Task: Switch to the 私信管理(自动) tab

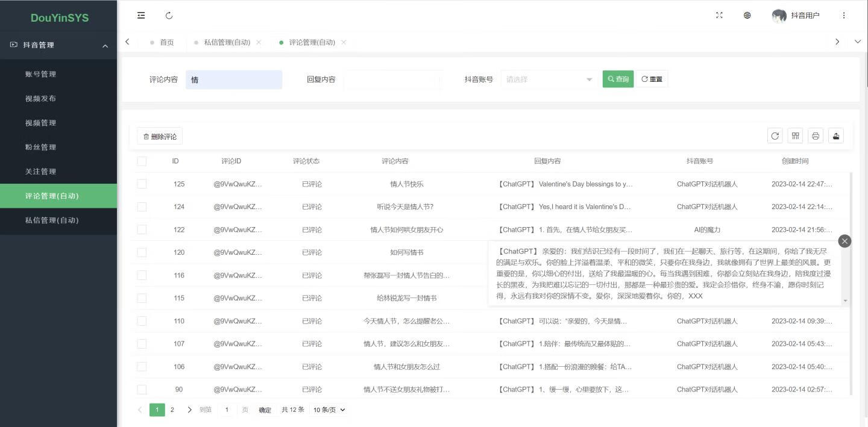Action: (228, 42)
